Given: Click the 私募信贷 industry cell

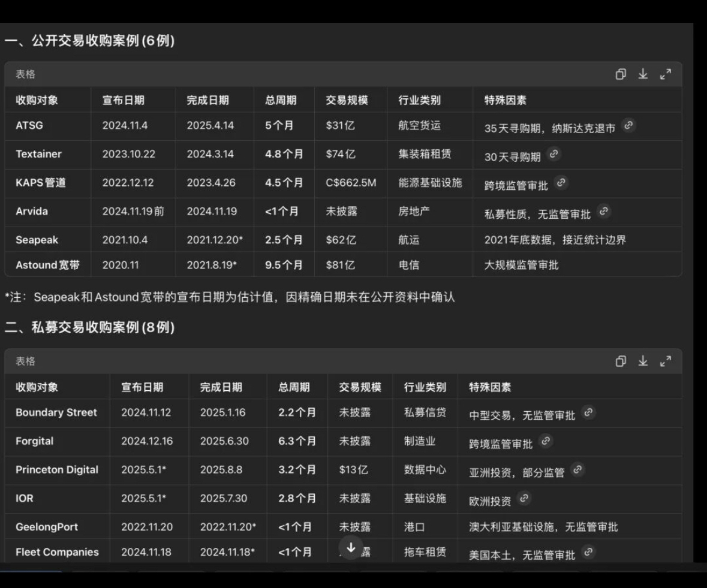Looking at the screenshot, I should (x=425, y=412).
